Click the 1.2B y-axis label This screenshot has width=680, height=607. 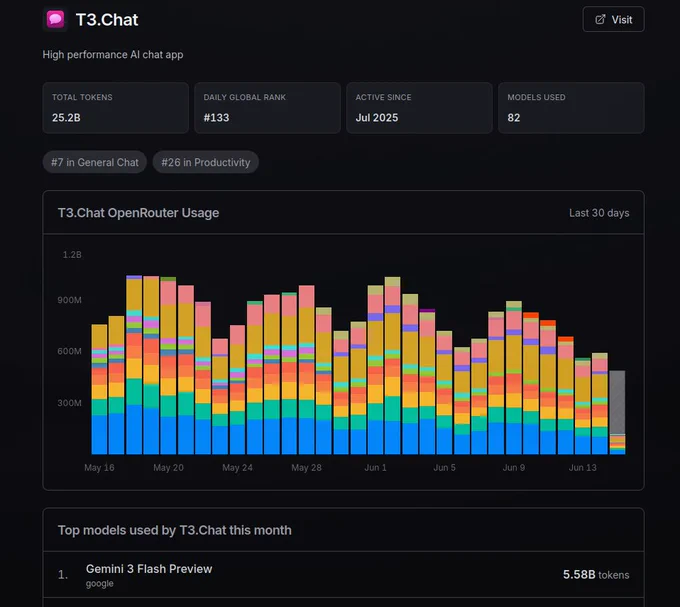coord(72,255)
